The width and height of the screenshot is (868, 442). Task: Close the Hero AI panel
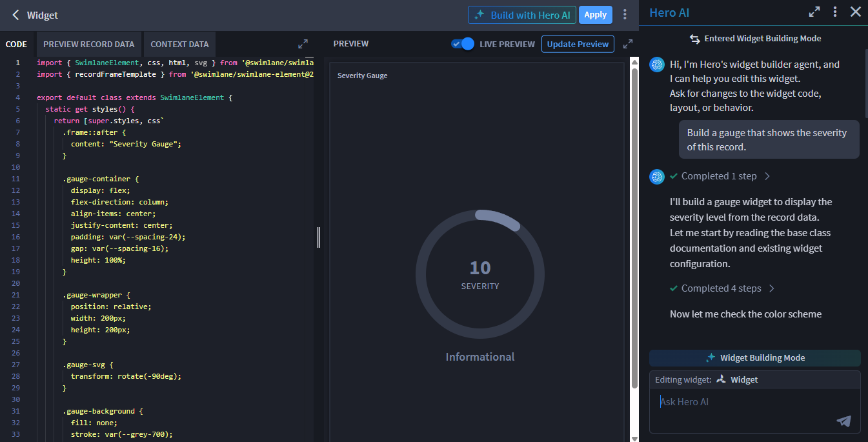point(856,12)
